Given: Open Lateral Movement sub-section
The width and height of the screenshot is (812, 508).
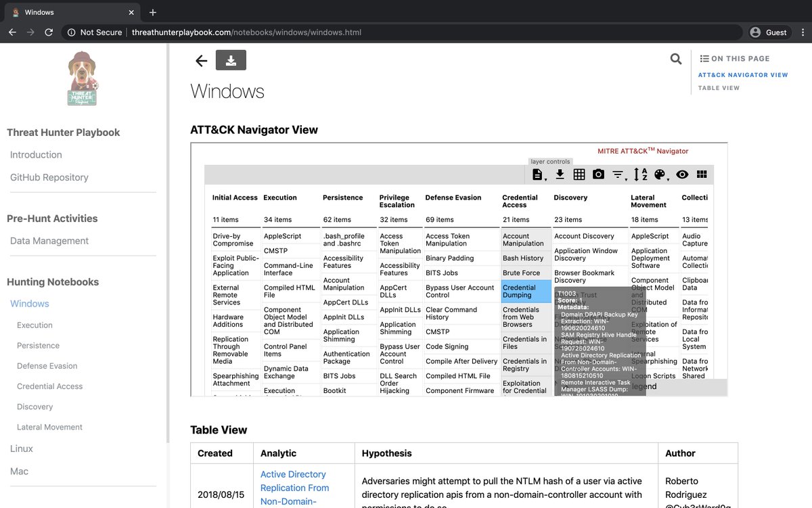Looking at the screenshot, I should tap(50, 427).
